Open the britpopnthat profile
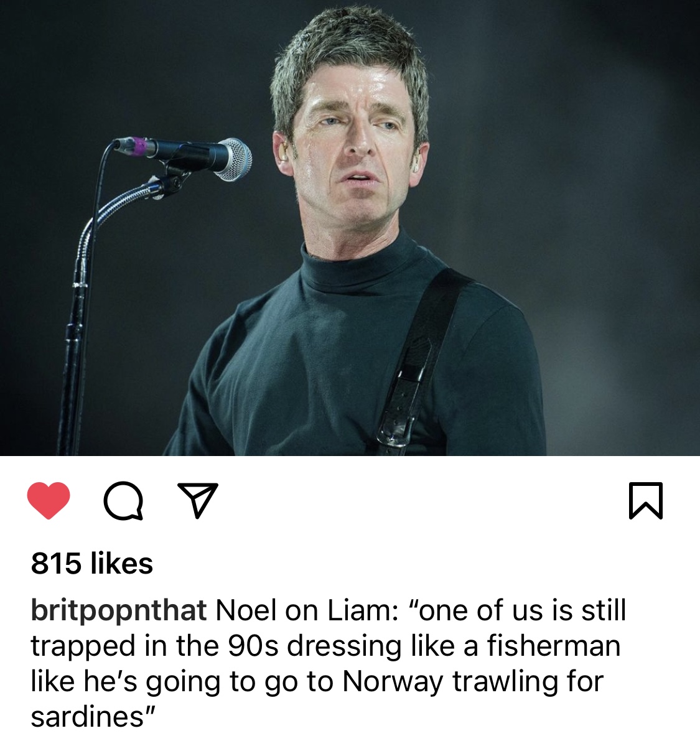 point(119,610)
